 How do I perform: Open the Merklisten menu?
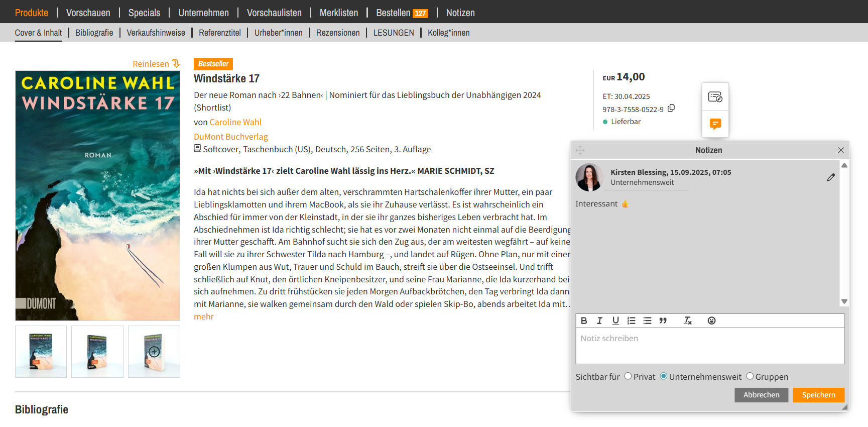[x=339, y=13]
